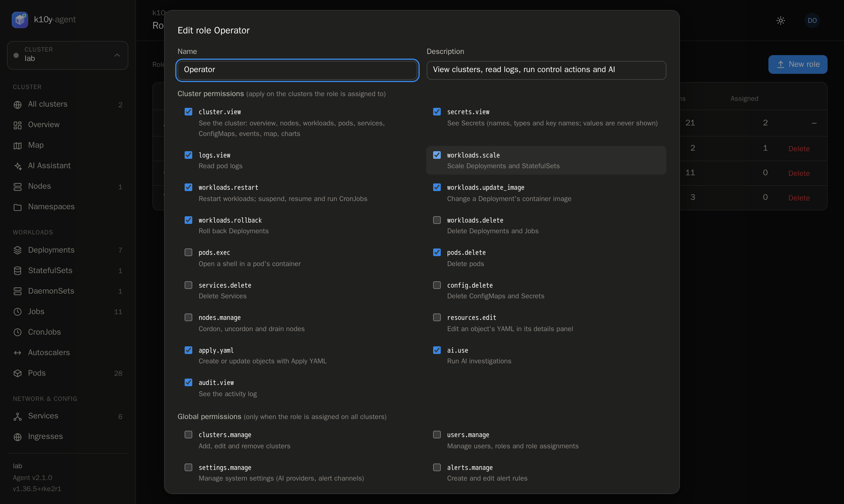Image resolution: width=844 pixels, height=504 pixels.
Task: Click the Autoscalers arrows icon
Action: tap(18, 353)
